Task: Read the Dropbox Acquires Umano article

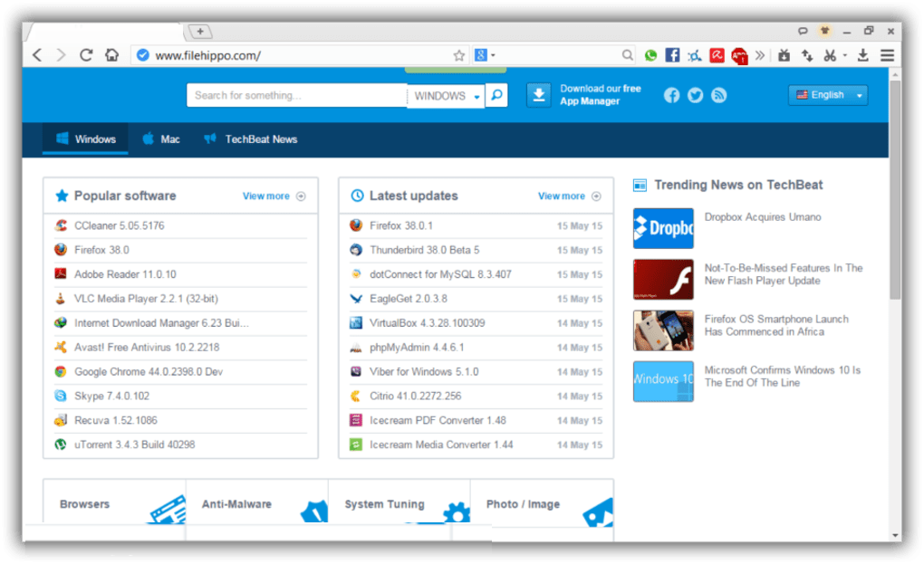Action: (763, 216)
